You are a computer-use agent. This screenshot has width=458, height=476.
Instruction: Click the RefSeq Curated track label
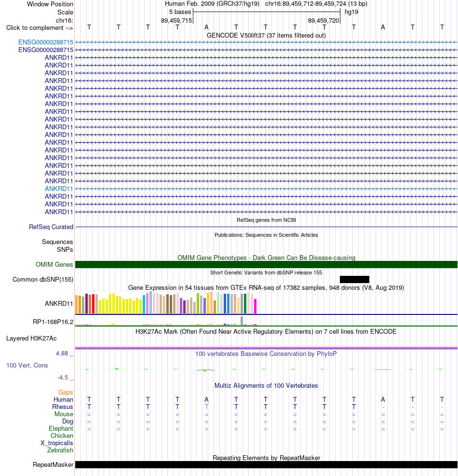(51, 227)
